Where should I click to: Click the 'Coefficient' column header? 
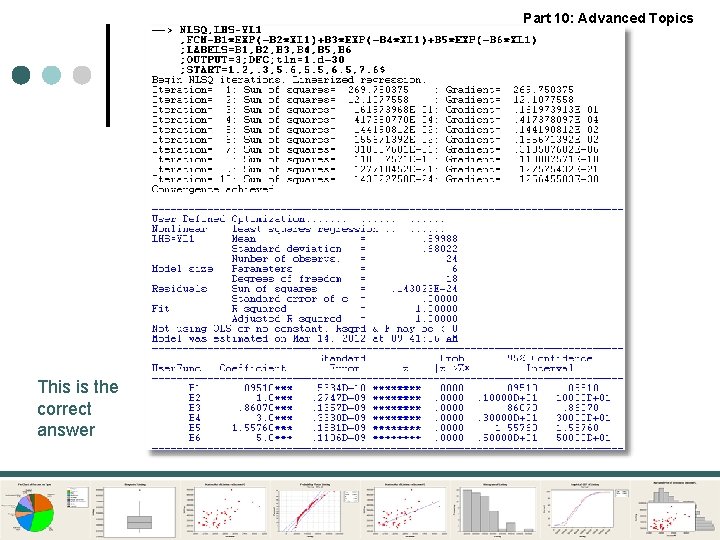tap(253, 368)
